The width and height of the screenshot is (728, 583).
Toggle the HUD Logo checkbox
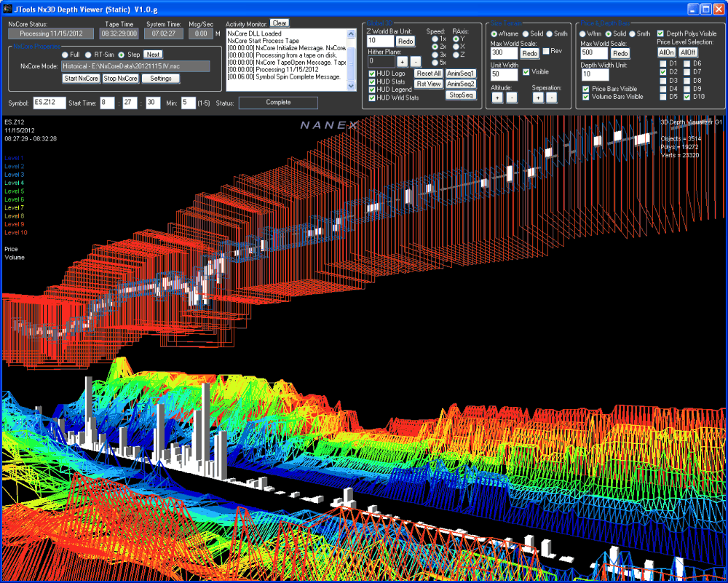(x=372, y=74)
